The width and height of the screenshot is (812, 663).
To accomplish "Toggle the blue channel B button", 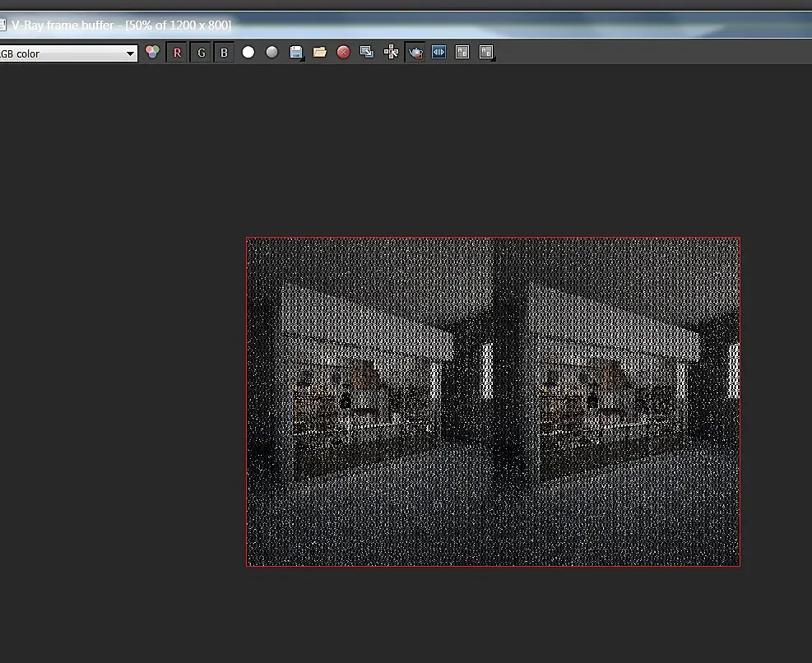I will [x=224, y=53].
